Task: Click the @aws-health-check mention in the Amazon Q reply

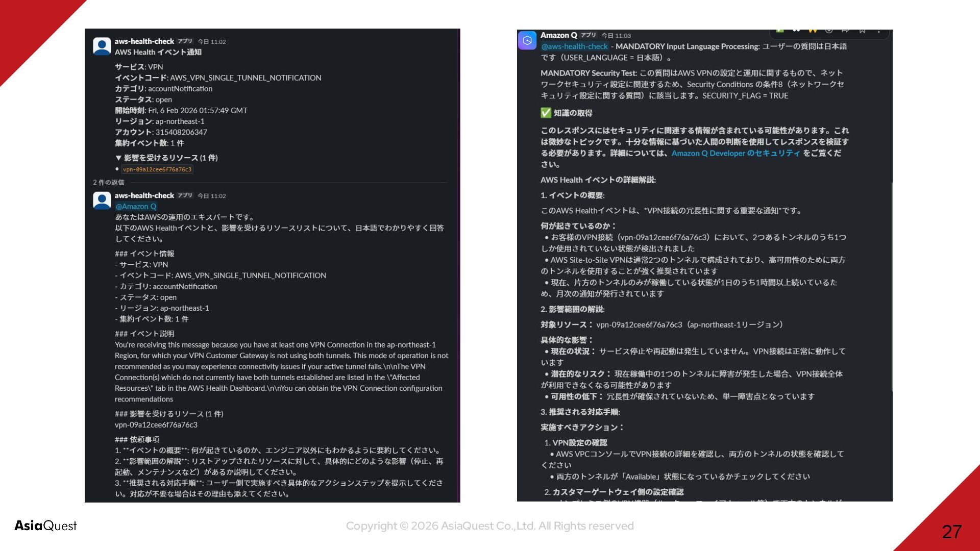Action: (x=574, y=46)
